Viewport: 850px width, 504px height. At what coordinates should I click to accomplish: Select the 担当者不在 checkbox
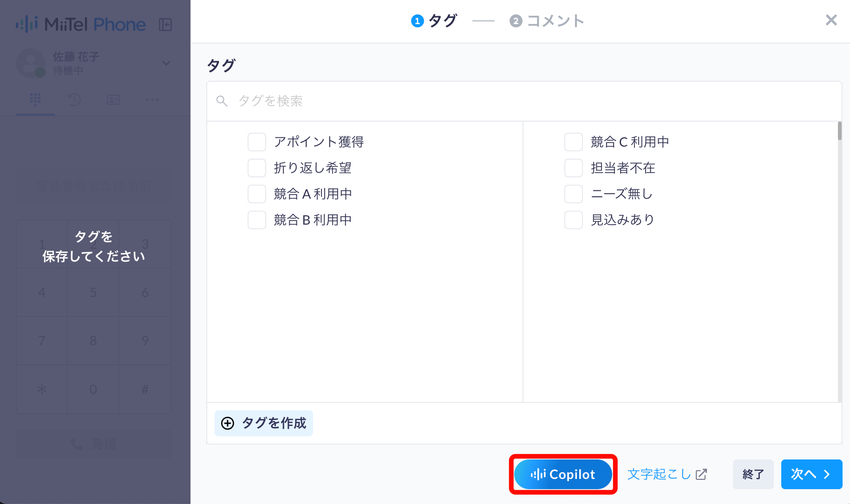pyautogui.click(x=574, y=168)
